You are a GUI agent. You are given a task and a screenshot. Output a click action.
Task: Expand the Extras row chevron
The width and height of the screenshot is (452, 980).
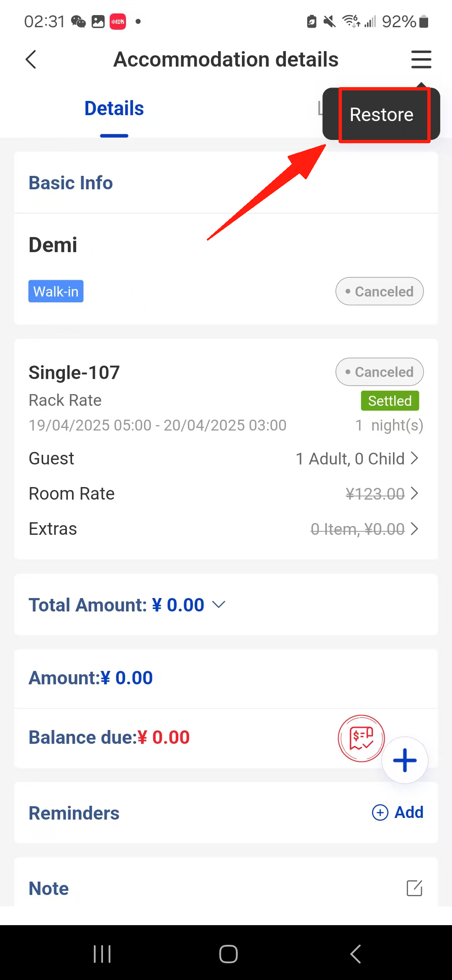click(414, 529)
